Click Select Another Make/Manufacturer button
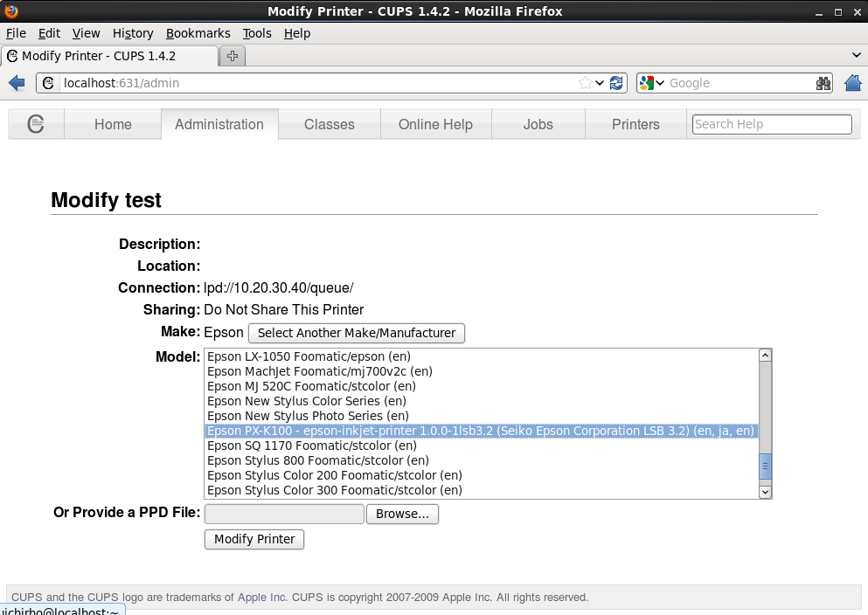This screenshot has width=868, height=615. [357, 333]
